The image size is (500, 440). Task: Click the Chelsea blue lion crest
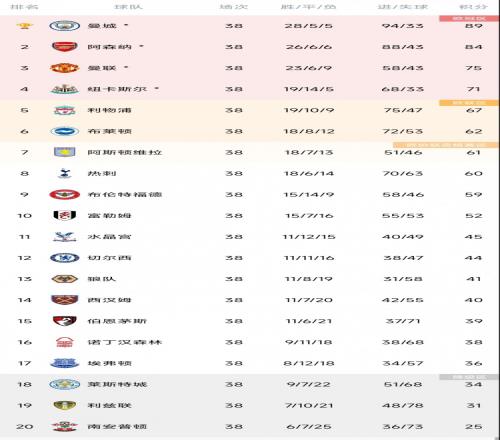click(64, 258)
